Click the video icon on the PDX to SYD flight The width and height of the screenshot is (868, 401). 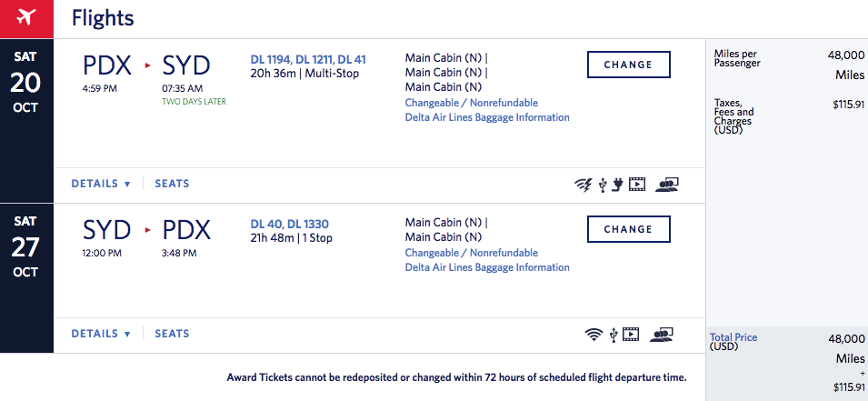click(636, 185)
